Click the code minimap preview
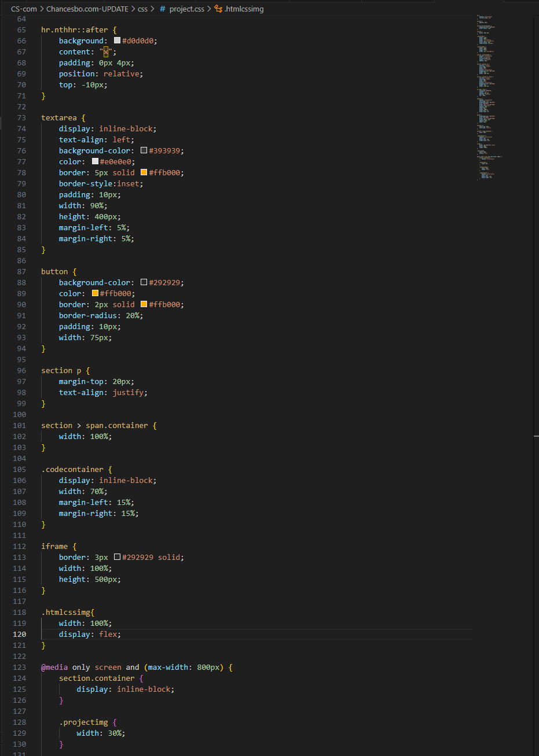 click(x=490, y=97)
